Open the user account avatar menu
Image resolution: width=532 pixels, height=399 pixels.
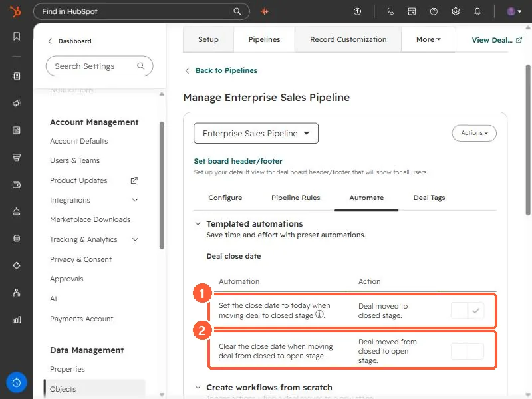(514, 11)
